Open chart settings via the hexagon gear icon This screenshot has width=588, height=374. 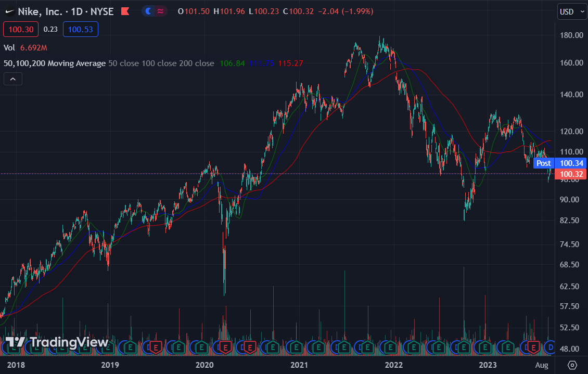coord(572,365)
